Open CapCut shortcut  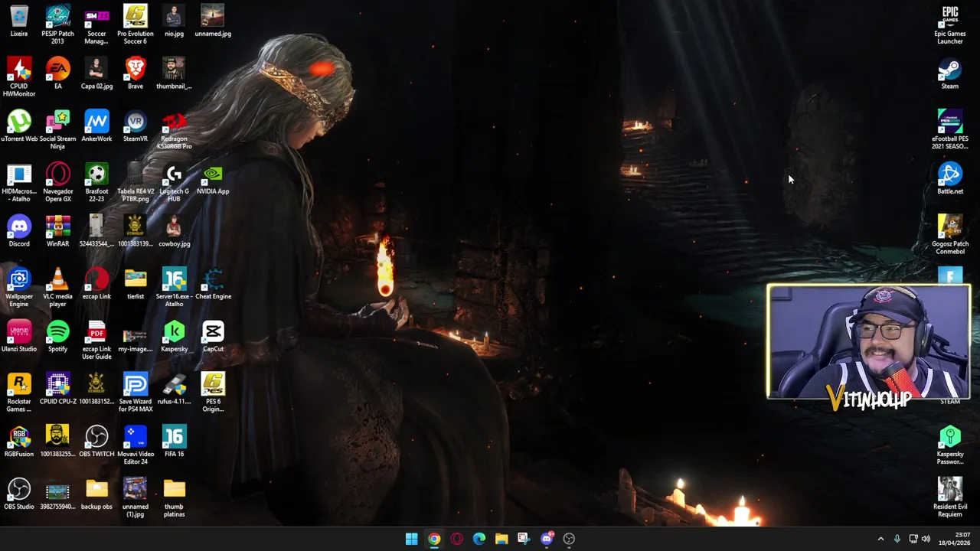[213, 337]
